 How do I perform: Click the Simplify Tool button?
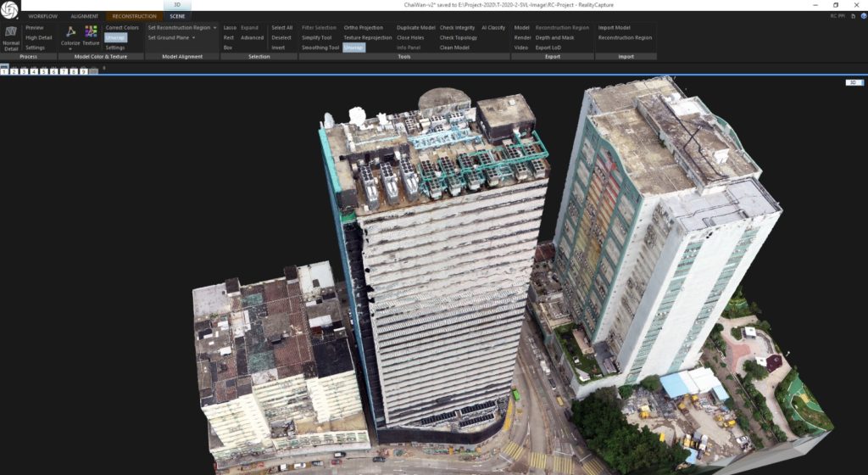pyautogui.click(x=317, y=37)
